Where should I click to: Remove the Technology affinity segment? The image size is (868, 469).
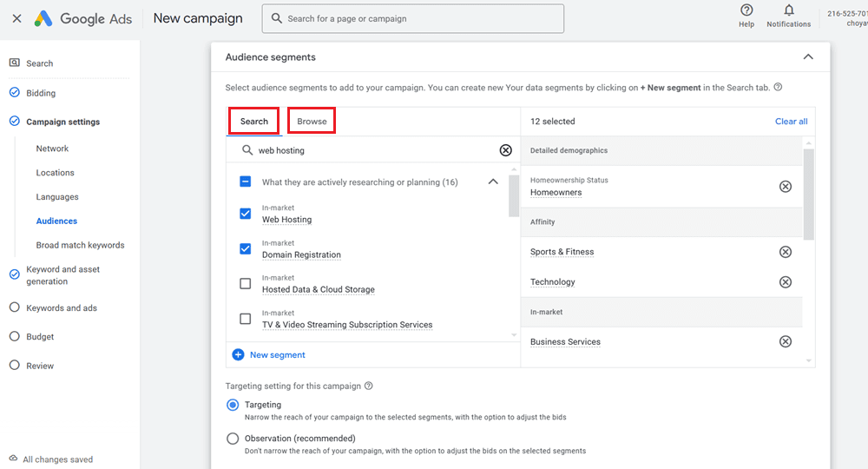[x=786, y=282]
